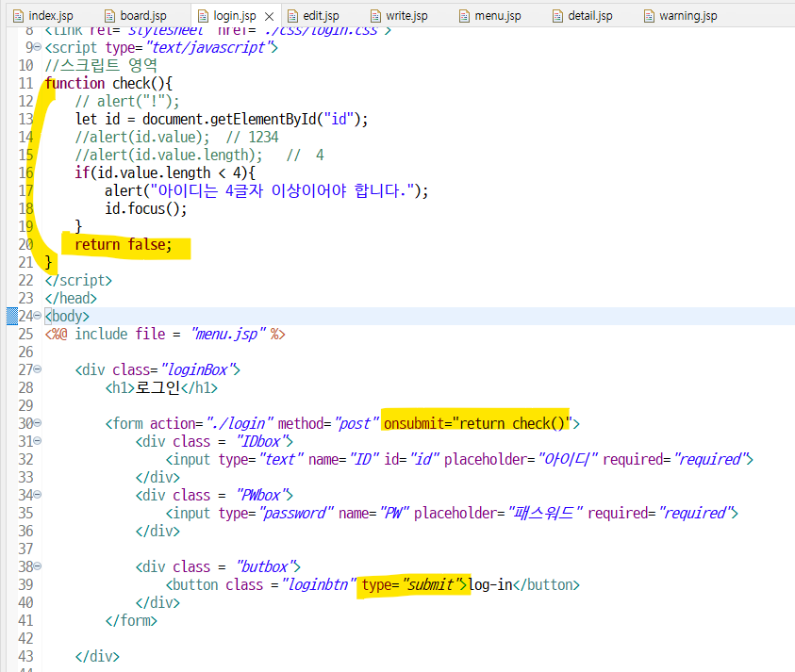Click the password input tag on line 35
Image resolution: width=795 pixels, height=672 pixels.
coord(452,513)
